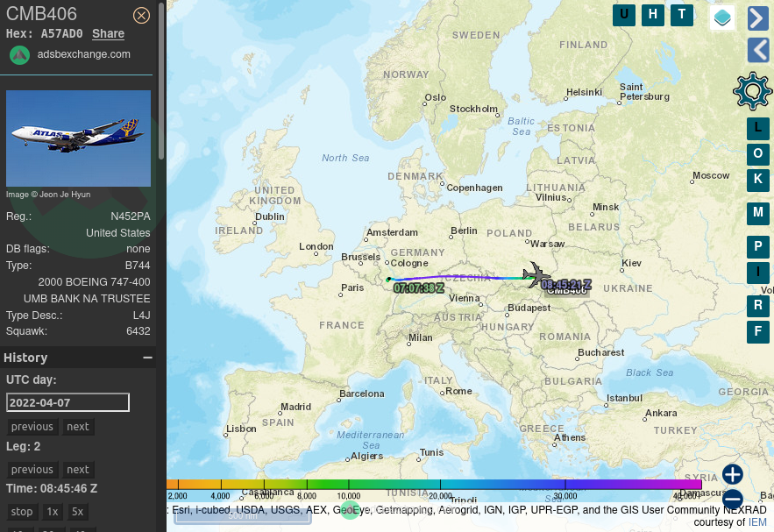Click the left chevron arrow button
Image resolution: width=774 pixels, height=532 pixels.
[758, 50]
